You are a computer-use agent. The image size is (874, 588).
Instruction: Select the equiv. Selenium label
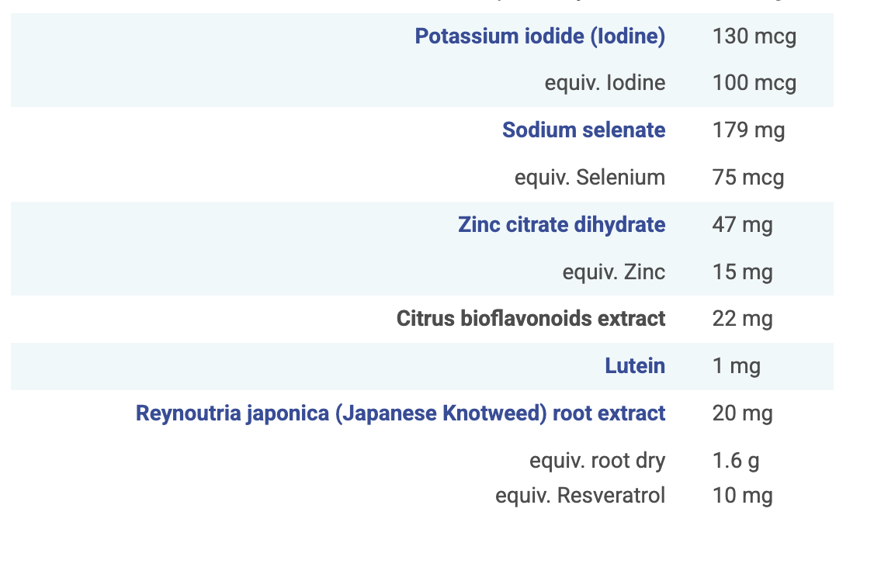click(589, 178)
